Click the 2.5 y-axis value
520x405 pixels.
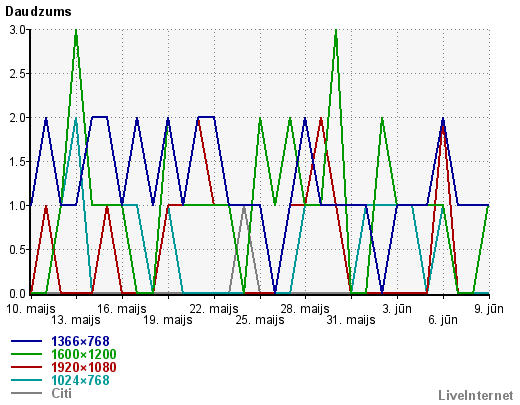[17, 74]
